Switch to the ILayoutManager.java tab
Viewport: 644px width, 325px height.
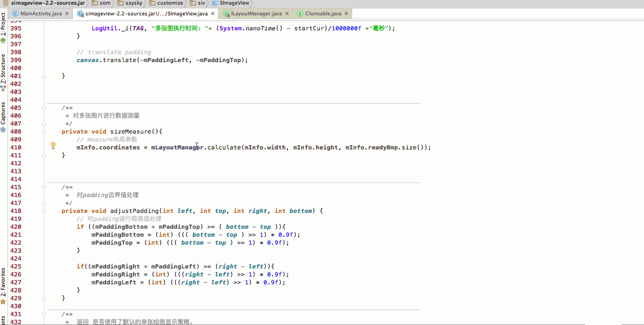256,14
